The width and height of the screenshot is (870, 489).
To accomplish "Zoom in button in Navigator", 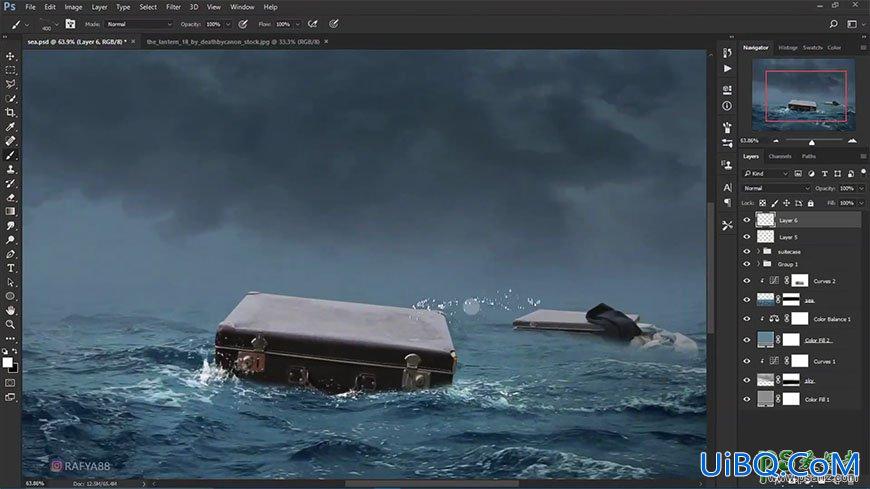I will [x=852, y=141].
